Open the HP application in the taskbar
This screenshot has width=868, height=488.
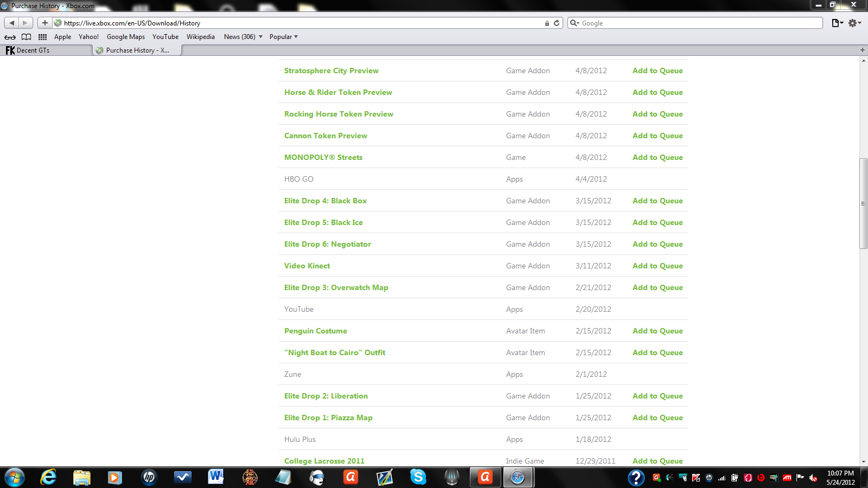[149, 477]
